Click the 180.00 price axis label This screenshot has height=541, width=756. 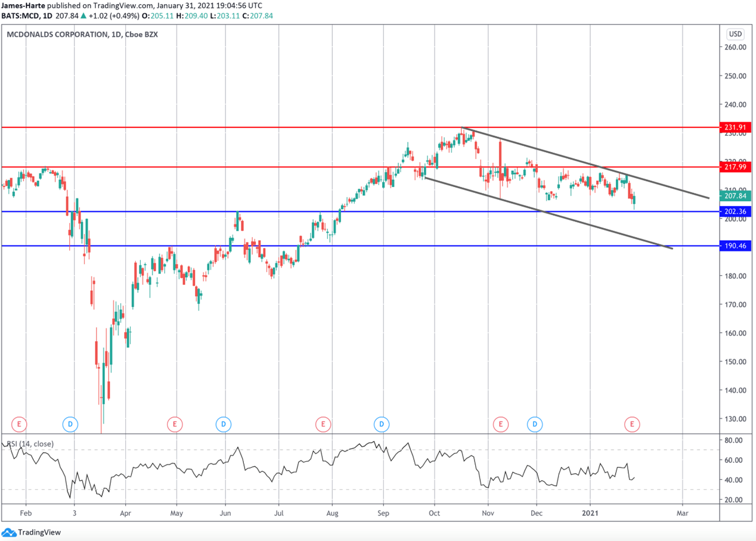pyautogui.click(x=736, y=276)
